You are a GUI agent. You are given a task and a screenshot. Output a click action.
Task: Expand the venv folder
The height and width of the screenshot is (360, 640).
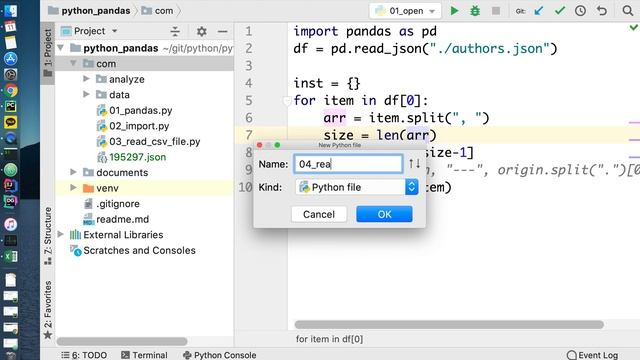[73, 187]
